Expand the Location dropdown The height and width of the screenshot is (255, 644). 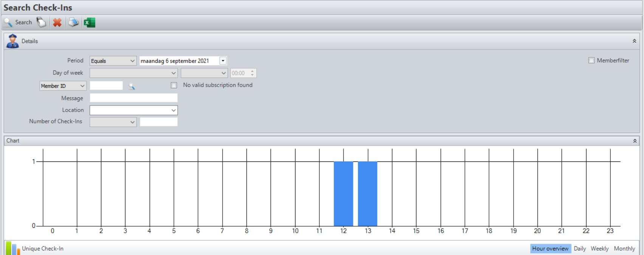173,110
